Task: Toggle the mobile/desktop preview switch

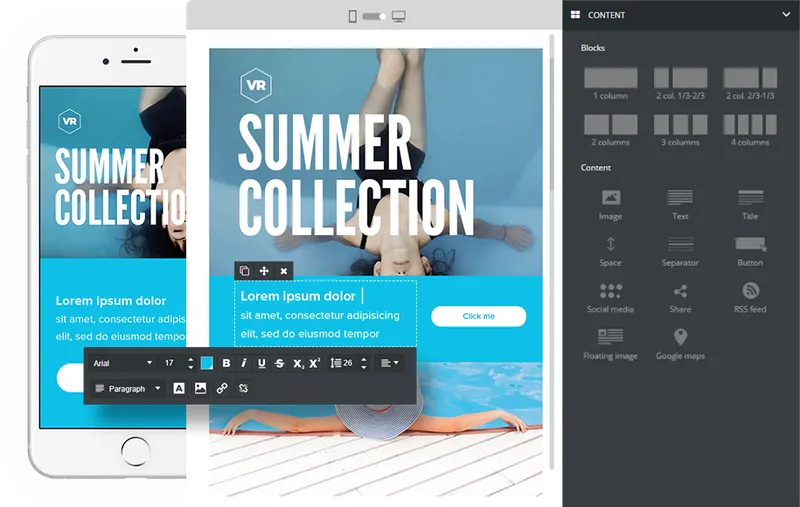Action: pyautogui.click(x=374, y=16)
